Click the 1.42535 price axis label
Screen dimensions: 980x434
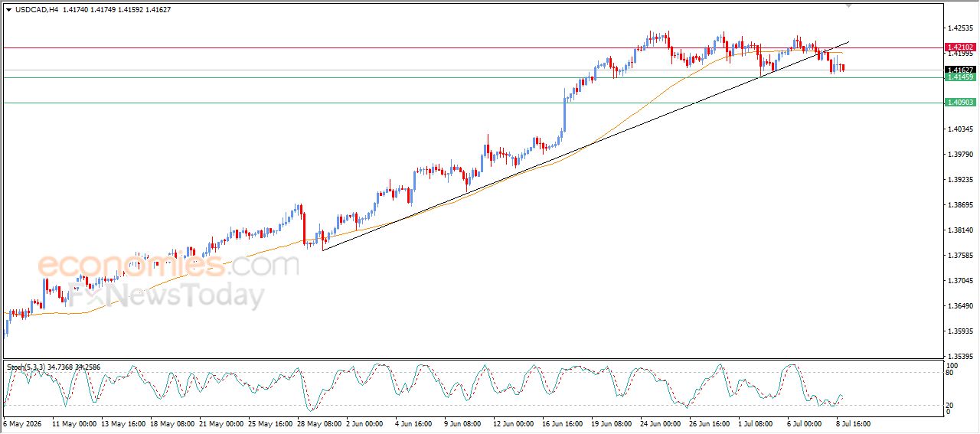960,28
